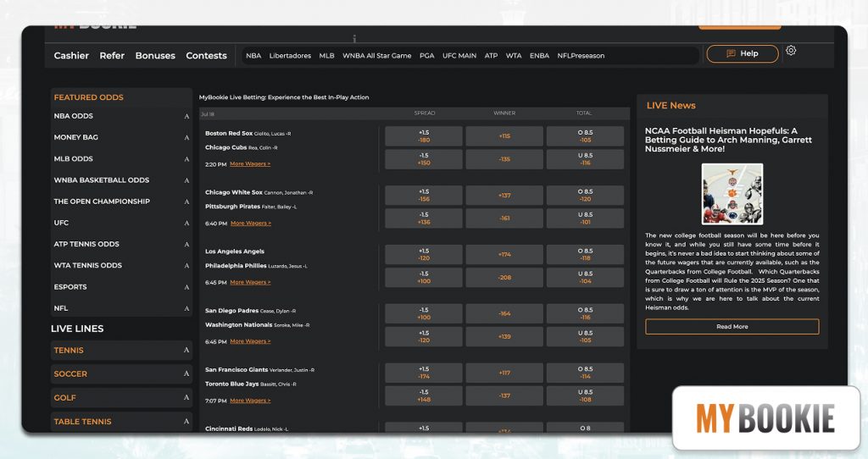Expand TENNIS live lines
Image resolution: width=868 pixels, height=459 pixels.
click(x=121, y=350)
